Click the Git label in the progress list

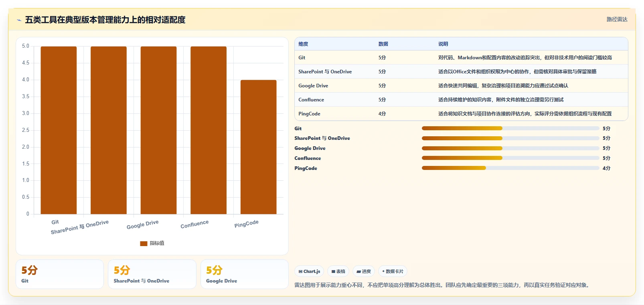tap(298, 129)
